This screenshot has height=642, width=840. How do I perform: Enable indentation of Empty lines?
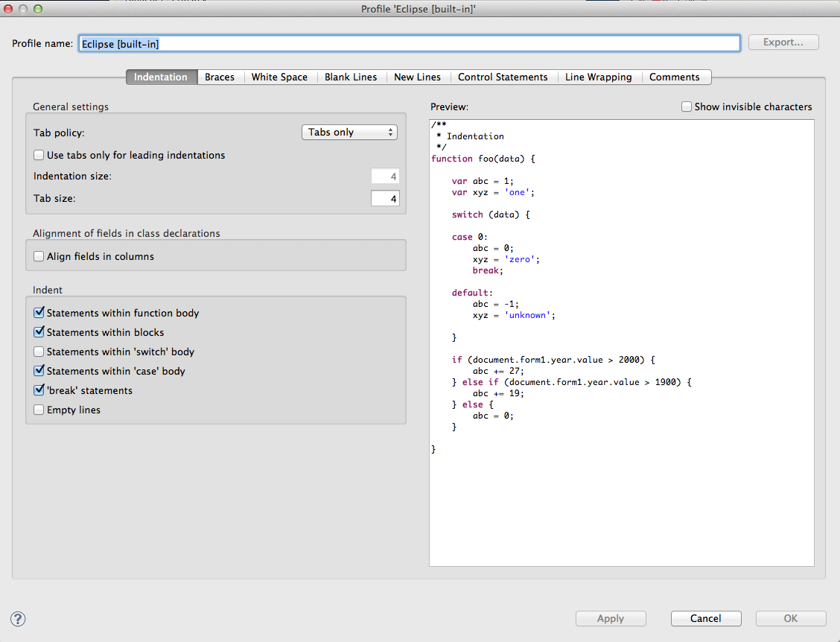[39, 410]
